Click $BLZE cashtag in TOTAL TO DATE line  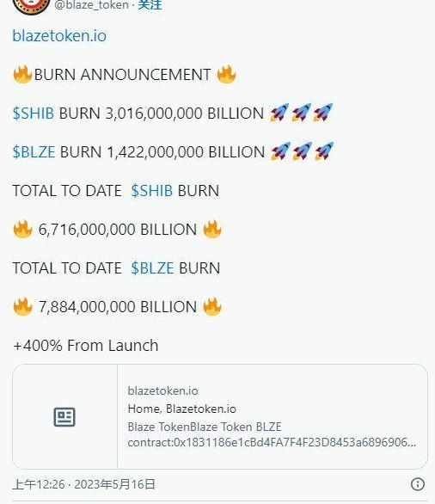click(x=152, y=268)
